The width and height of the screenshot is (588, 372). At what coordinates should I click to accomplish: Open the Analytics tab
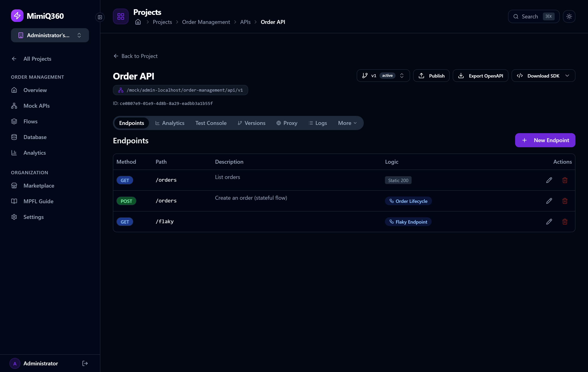click(170, 123)
